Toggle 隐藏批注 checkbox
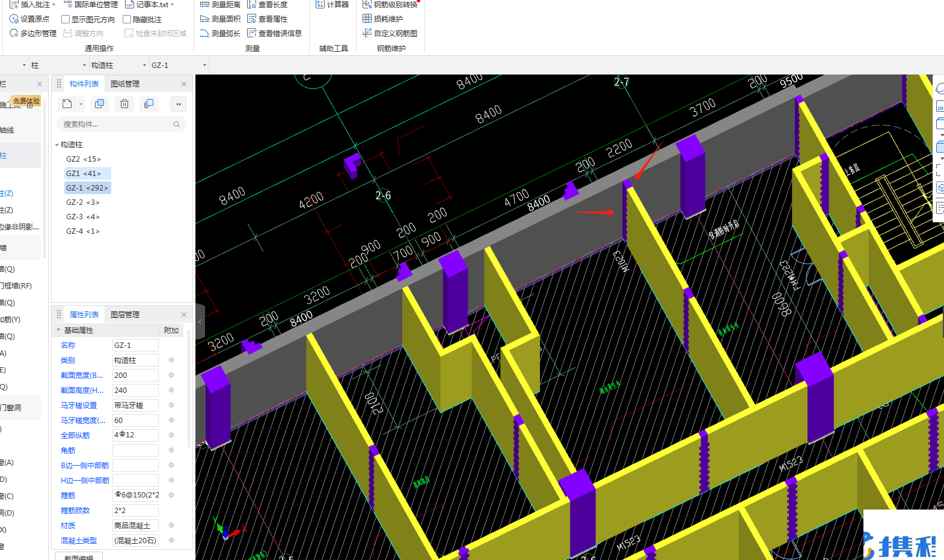The image size is (944, 560). pos(127,19)
